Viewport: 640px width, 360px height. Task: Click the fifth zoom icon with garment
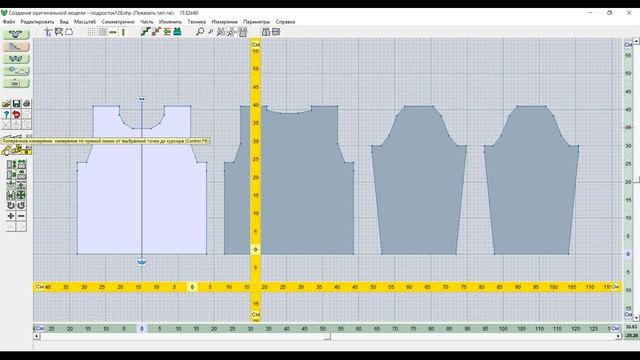[242, 32]
